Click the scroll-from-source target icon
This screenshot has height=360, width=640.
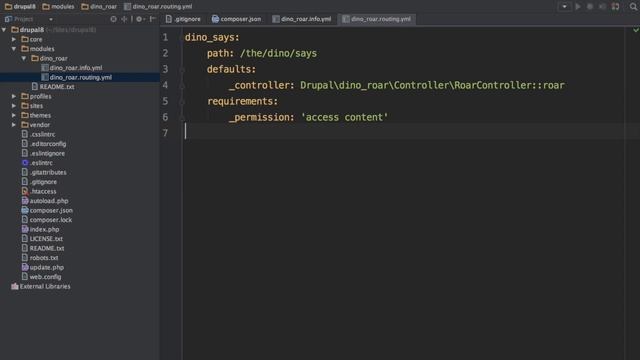(113, 19)
